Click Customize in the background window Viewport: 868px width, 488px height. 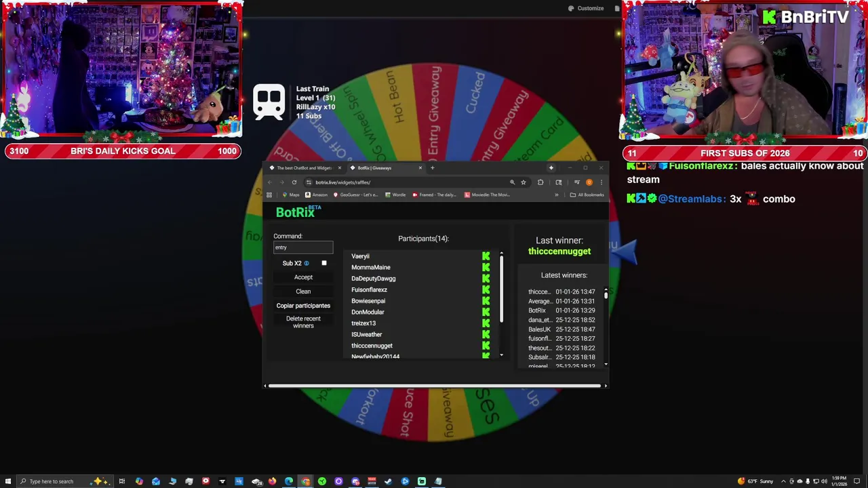pyautogui.click(x=586, y=8)
